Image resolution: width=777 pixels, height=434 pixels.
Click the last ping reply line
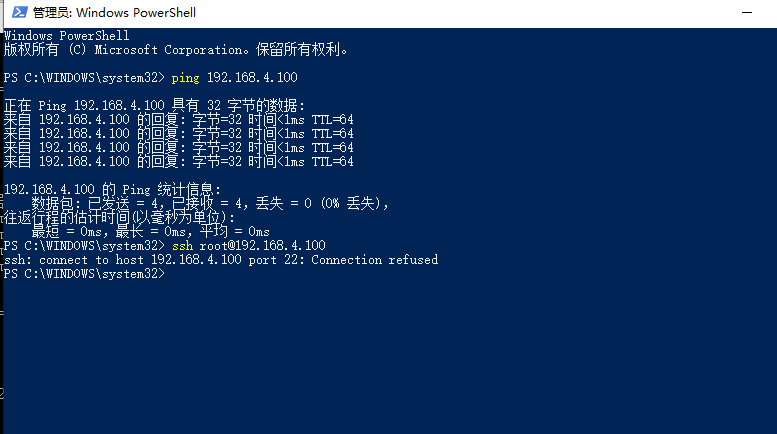click(178, 161)
